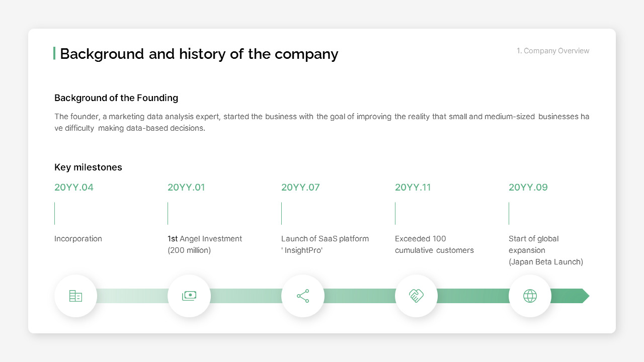Image resolution: width=644 pixels, height=362 pixels.
Task: Click the building icon for Incorporation
Action: pos(75,296)
